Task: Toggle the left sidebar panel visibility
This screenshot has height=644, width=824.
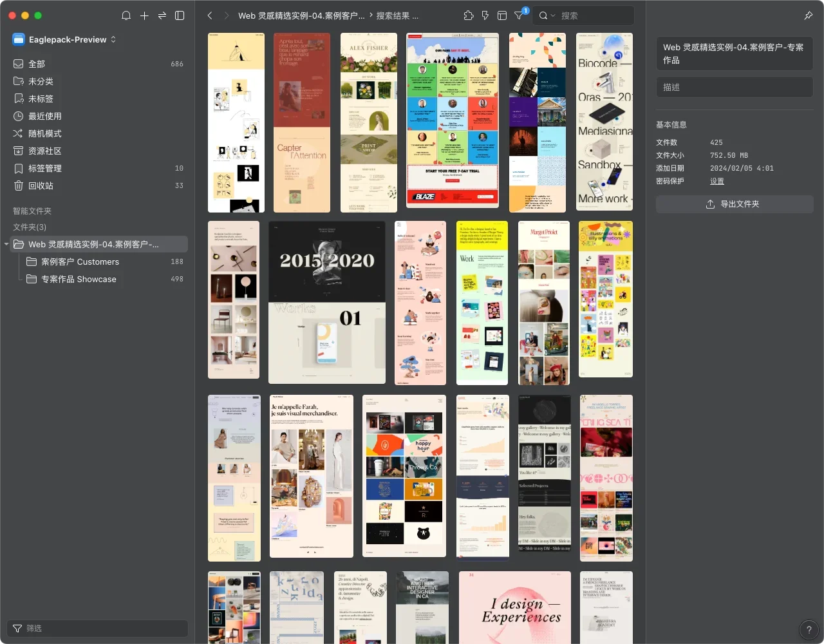Action: coord(180,15)
